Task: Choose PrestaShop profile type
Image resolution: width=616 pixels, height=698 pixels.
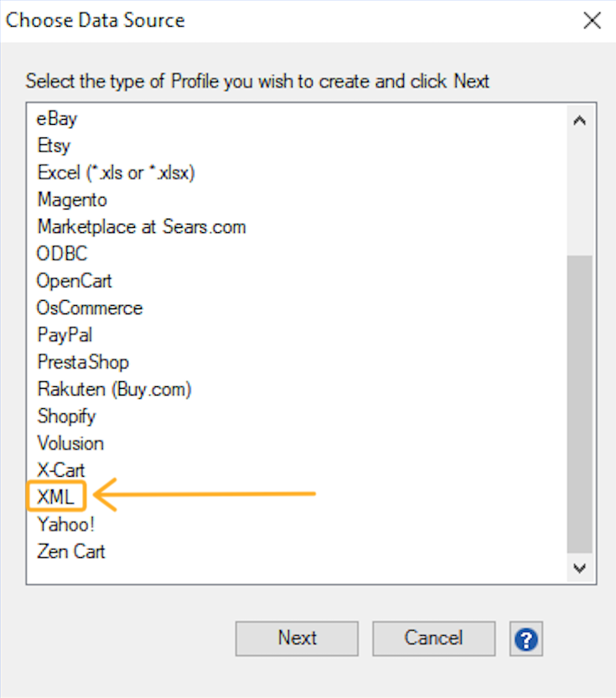Action: [83, 362]
